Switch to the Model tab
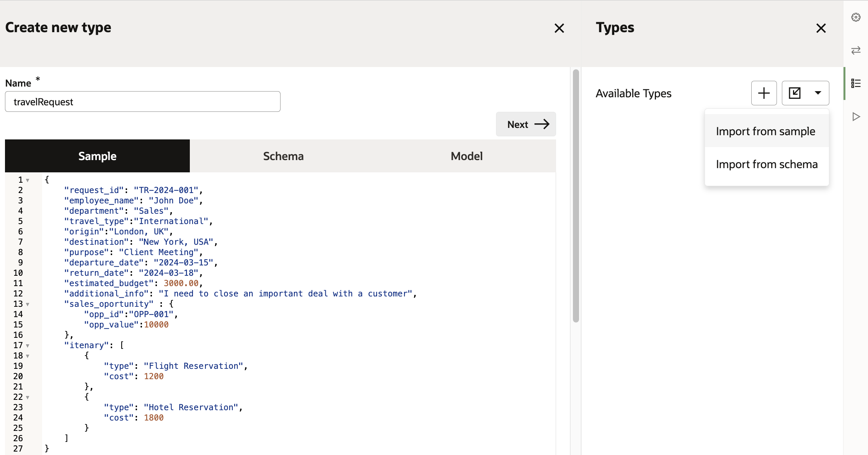This screenshot has width=868, height=455. click(x=466, y=156)
